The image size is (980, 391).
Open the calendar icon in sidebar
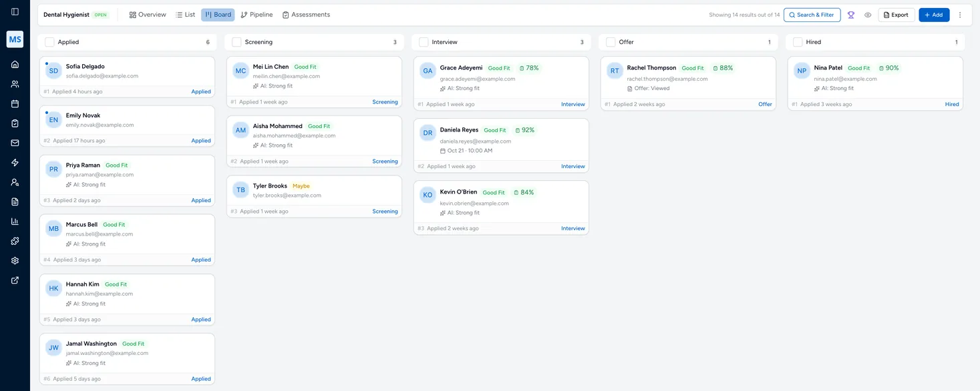(x=15, y=104)
